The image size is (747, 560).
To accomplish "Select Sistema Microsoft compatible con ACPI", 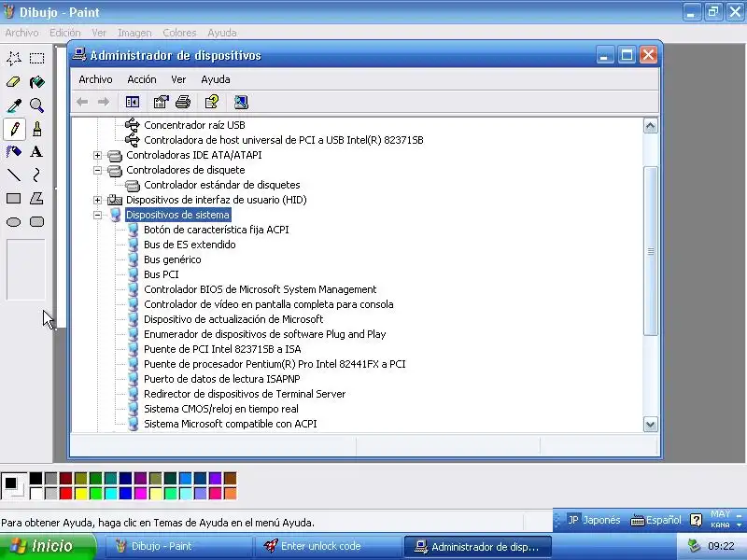I will coord(230,424).
